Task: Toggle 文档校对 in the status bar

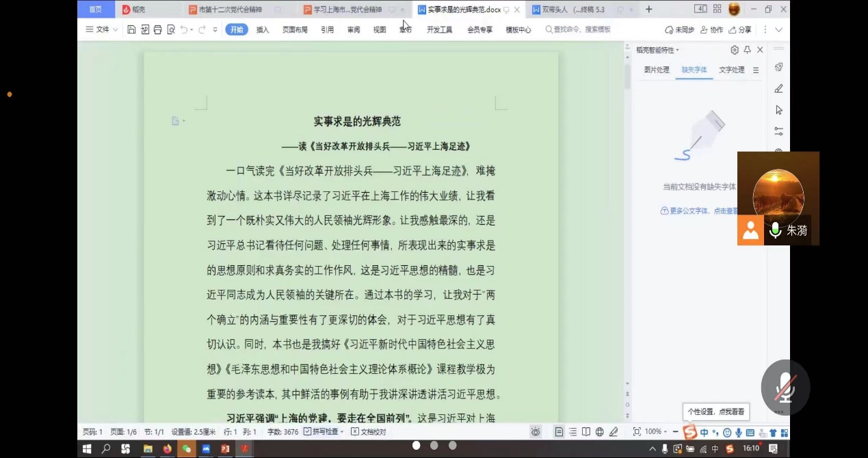Action: pyautogui.click(x=369, y=431)
